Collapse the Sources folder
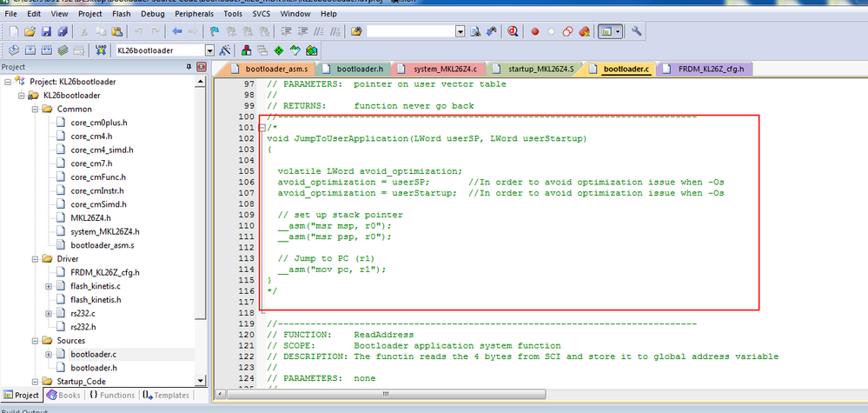 (35, 341)
